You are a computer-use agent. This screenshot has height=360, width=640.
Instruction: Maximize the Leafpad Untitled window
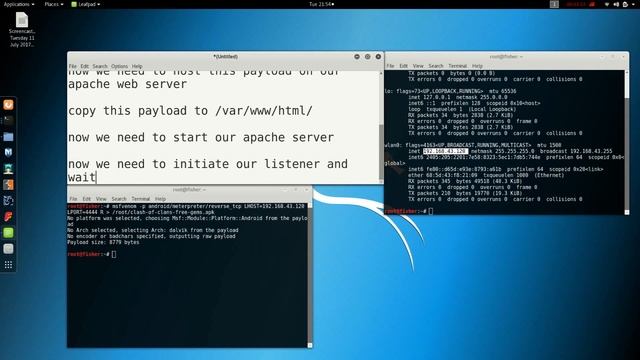(x=367, y=57)
